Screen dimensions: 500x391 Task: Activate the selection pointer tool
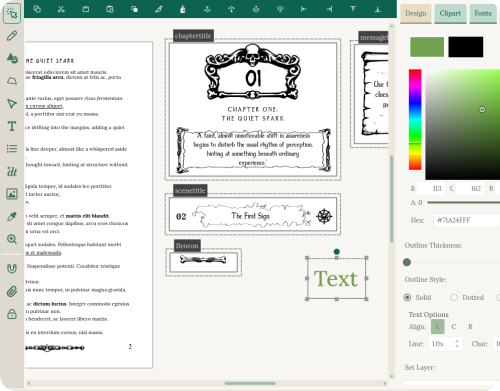pyautogui.click(x=12, y=13)
